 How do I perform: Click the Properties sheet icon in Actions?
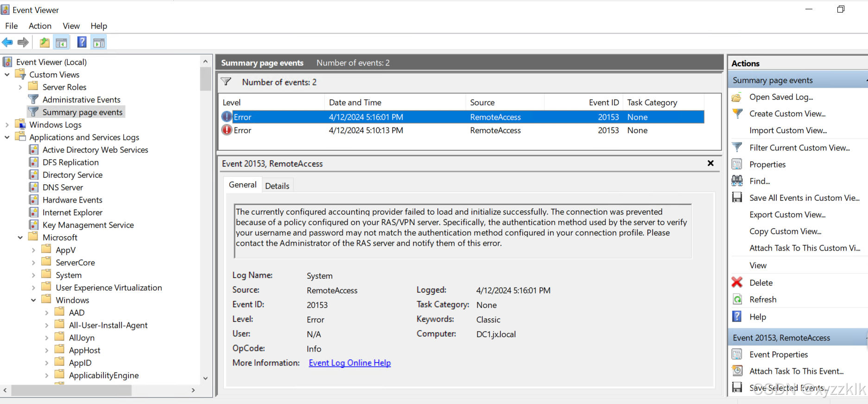pyautogui.click(x=737, y=164)
